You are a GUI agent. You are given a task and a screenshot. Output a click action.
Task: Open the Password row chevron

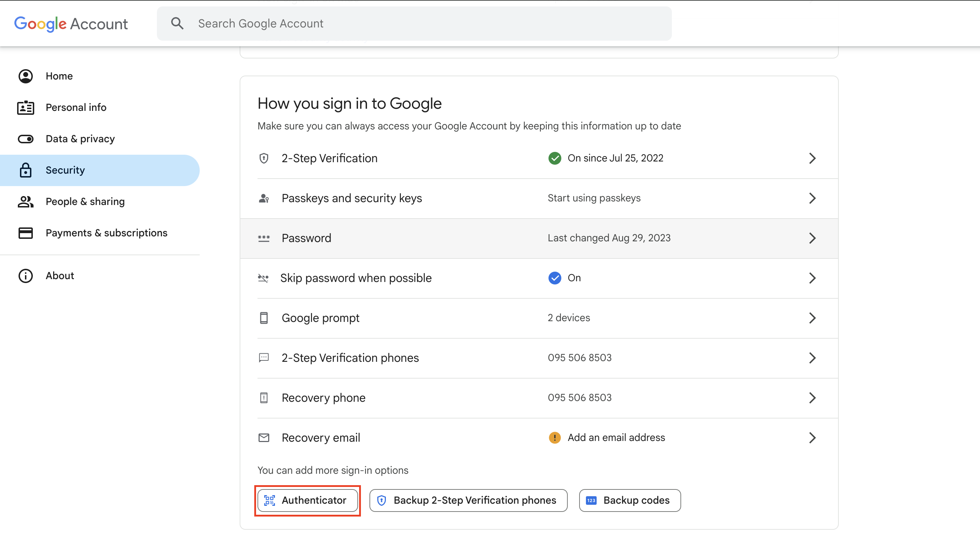click(812, 238)
